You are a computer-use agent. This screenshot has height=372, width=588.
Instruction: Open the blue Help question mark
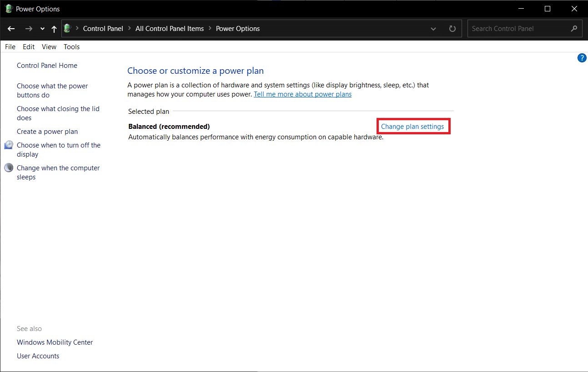[x=582, y=58]
